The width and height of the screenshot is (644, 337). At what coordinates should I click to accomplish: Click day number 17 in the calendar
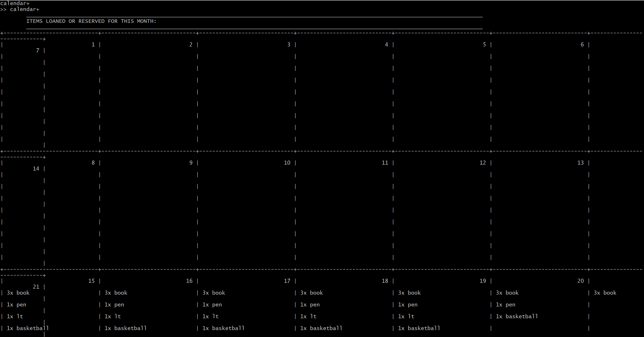287,281
